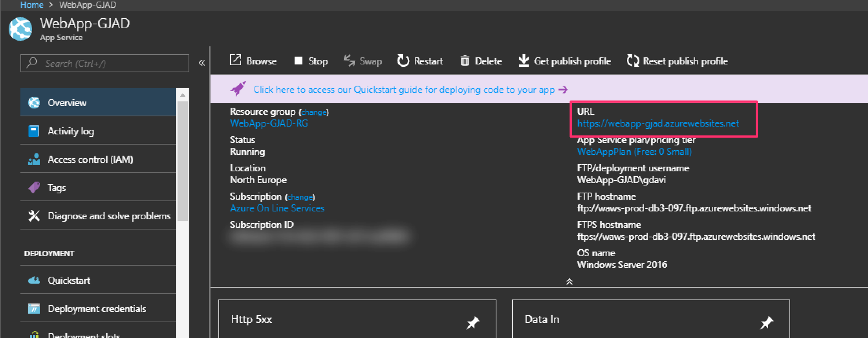Click the Diagnose wrench icon
The height and width of the screenshot is (338, 868).
pos(34,216)
